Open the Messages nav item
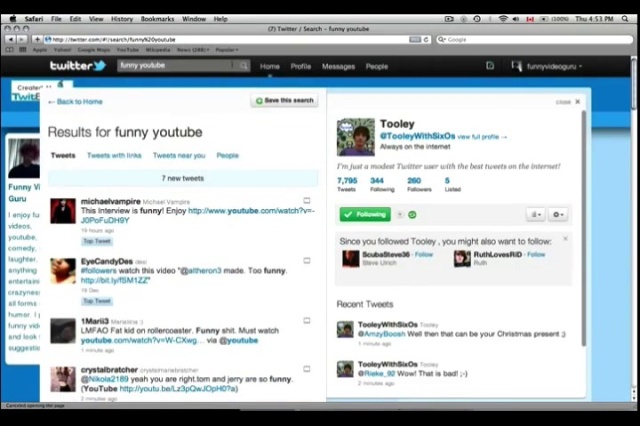 pyautogui.click(x=338, y=67)
